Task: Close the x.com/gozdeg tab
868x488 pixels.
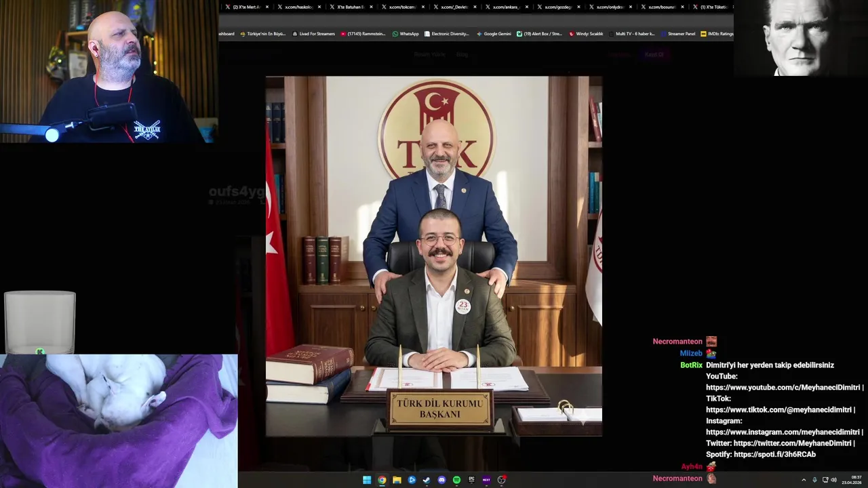Action: pos(578,7)
